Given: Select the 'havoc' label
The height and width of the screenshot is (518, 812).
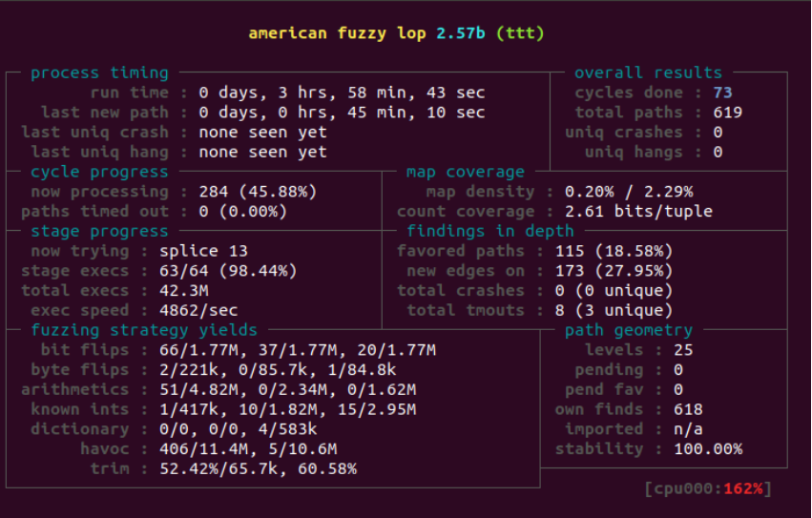Looking at the screenshot, I should point(105,449).
